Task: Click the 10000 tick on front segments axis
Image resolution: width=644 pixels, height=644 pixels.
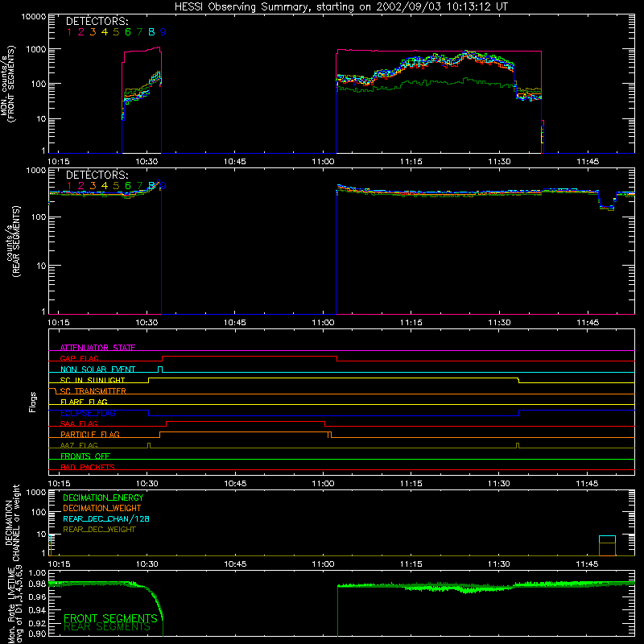Action: pos(34,16)
